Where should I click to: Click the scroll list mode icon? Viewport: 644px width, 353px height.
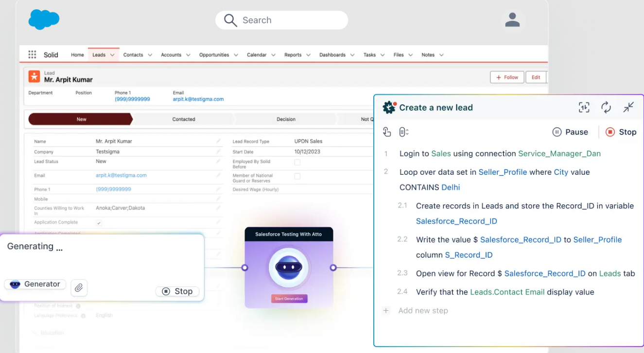tap(403, 132)
